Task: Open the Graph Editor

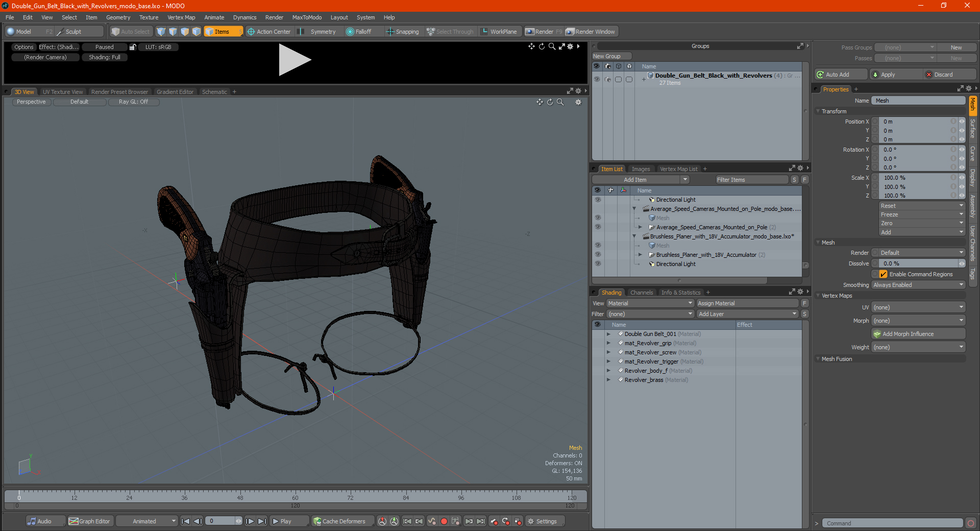Action: pyautogui.click(x=90, y=521)
